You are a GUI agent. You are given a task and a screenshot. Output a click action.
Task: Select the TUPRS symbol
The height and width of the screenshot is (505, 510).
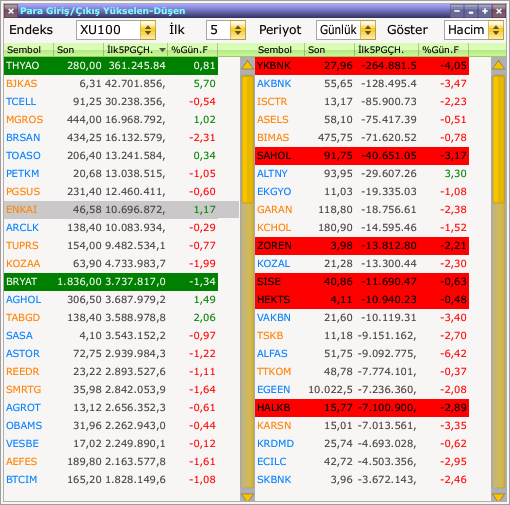pyautogui.click(x=22, y=246)
